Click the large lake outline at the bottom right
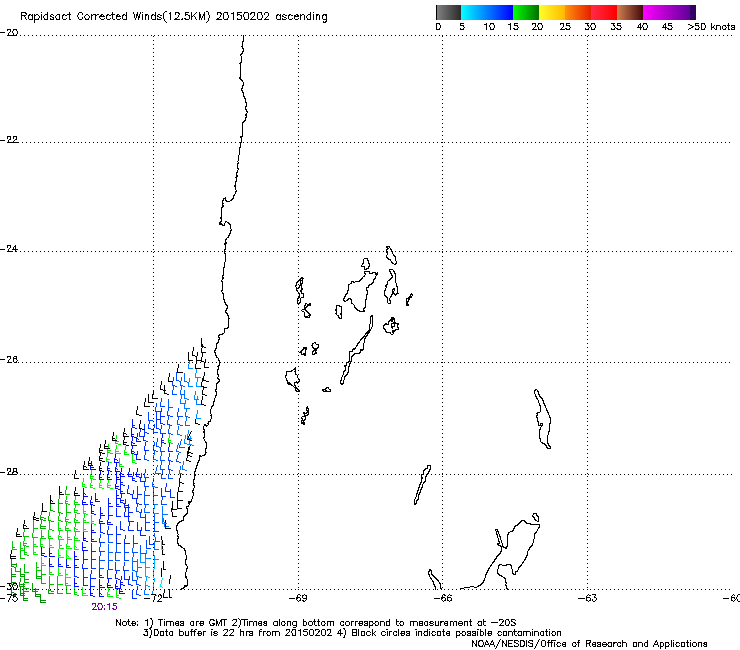Screen dimensions: 740x650 coord(500,553)
